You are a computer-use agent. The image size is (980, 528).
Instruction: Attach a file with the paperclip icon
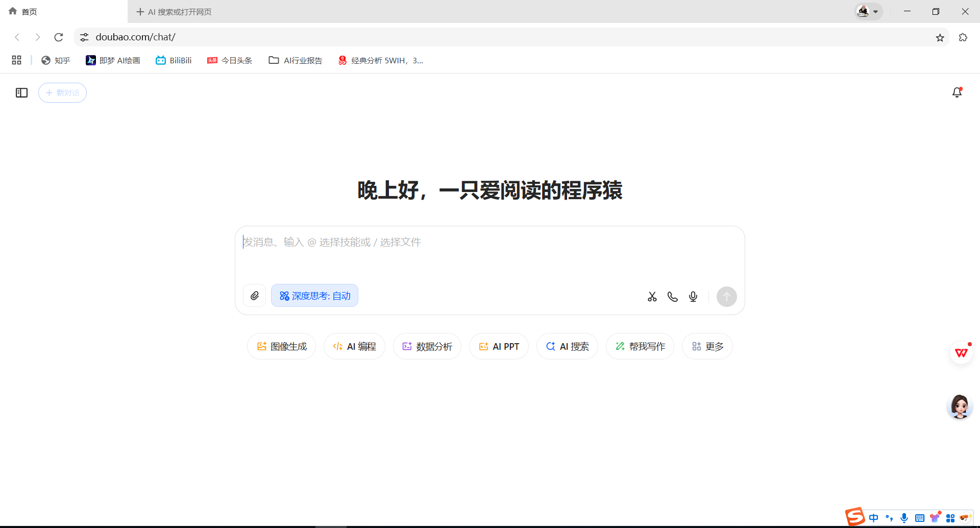[x=254, y=296]
